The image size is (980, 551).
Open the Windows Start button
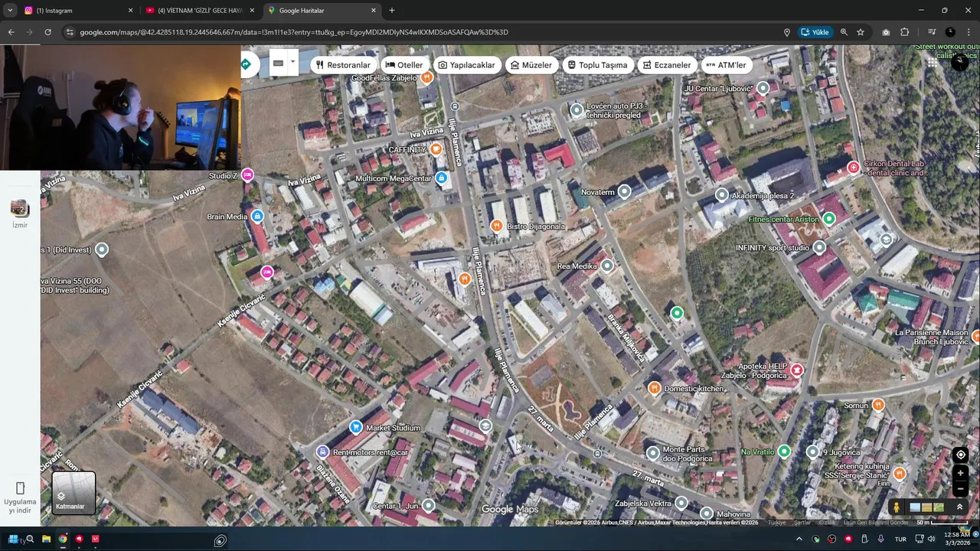tap(13, 539)
